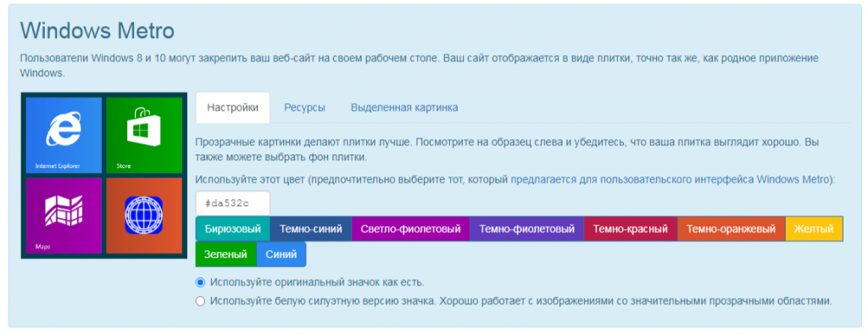This screenshot has height=335, width=868.
Task: Click the Internet Explorer tile icon
Action: click(63, 129)
